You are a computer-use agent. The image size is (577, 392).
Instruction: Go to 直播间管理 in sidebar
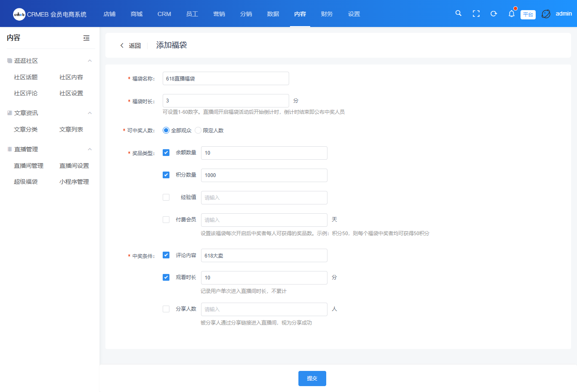point(29,166)
